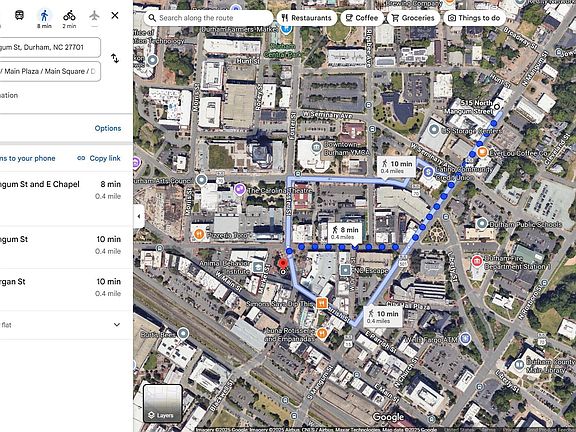Send directions to your phone
The image size is (576, 432).
(x=28, y=158)
